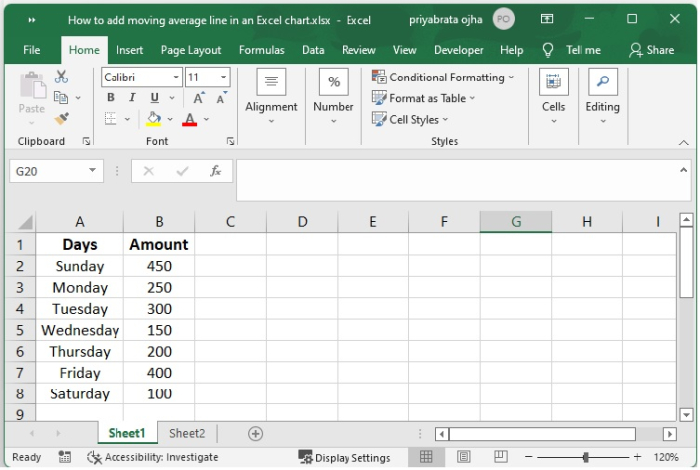
Task: Select the Format Painter brush
Action: click(x=62, y=119)
